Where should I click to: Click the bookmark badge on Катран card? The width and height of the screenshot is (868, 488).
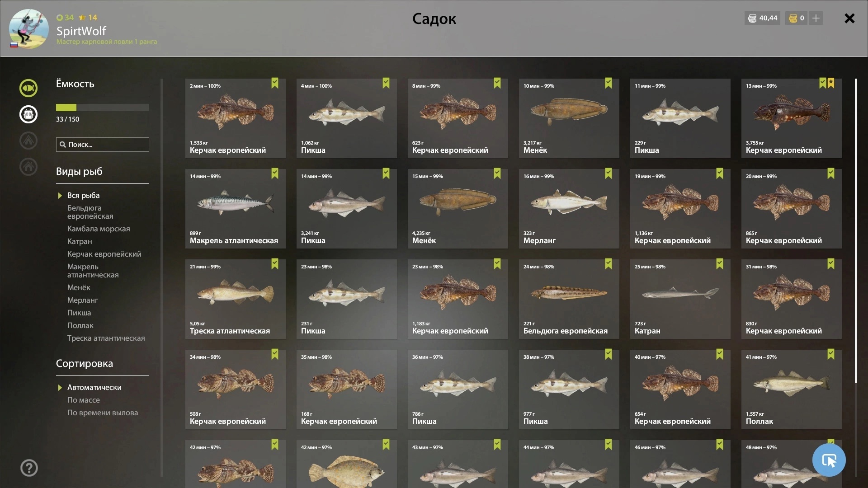[x=720, y=264]
